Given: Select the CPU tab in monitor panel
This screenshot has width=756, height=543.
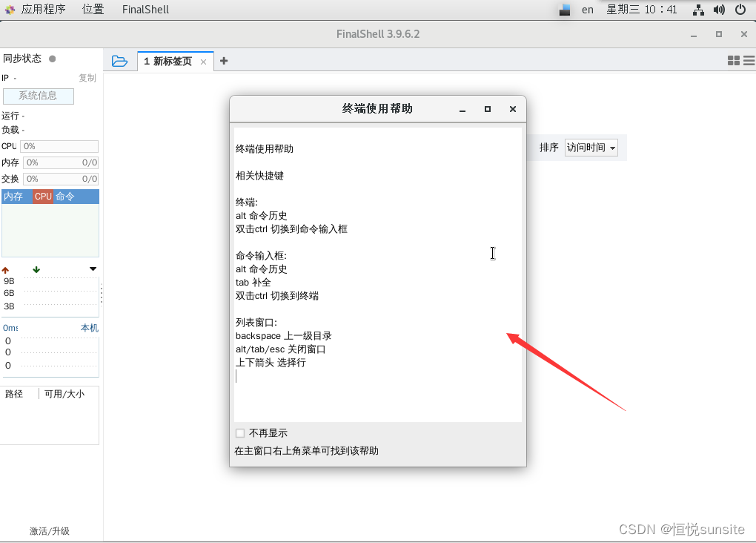Looking at the screenshot, I should click(x=43, y=196).
